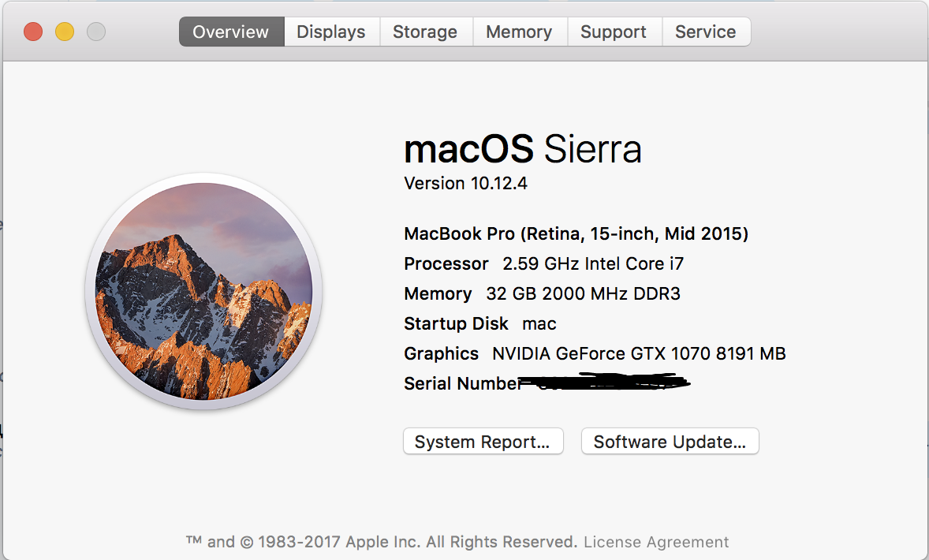This screenshot has height=560, width=929.
Task: Click the Version 10.12.4 text
Action: (x=465, y=183)
